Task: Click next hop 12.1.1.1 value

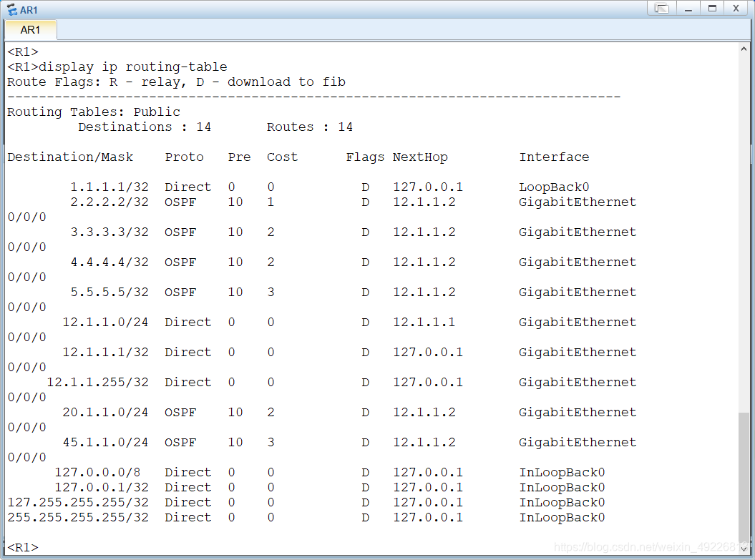Action: [x=424, y=322]
